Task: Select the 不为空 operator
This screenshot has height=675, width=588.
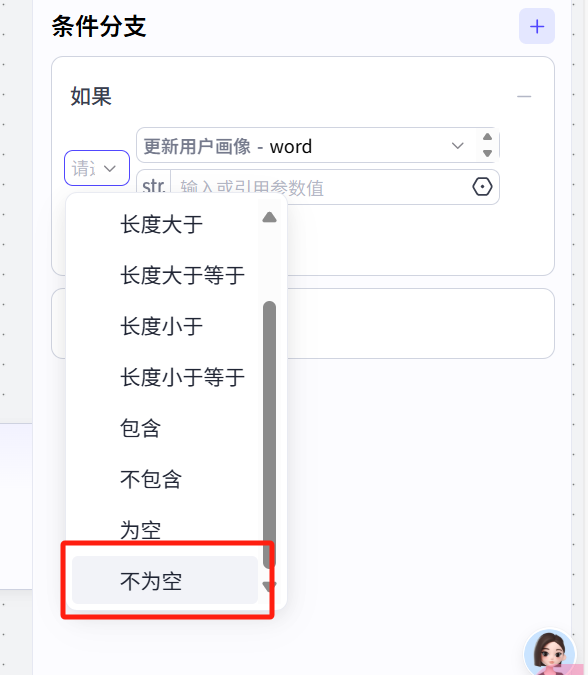Action: (165, 580)
